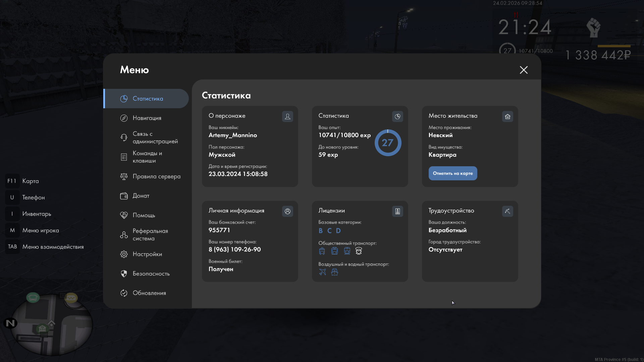
Task: Click the document icon in Лицензии card
Action: pos(397,211)
